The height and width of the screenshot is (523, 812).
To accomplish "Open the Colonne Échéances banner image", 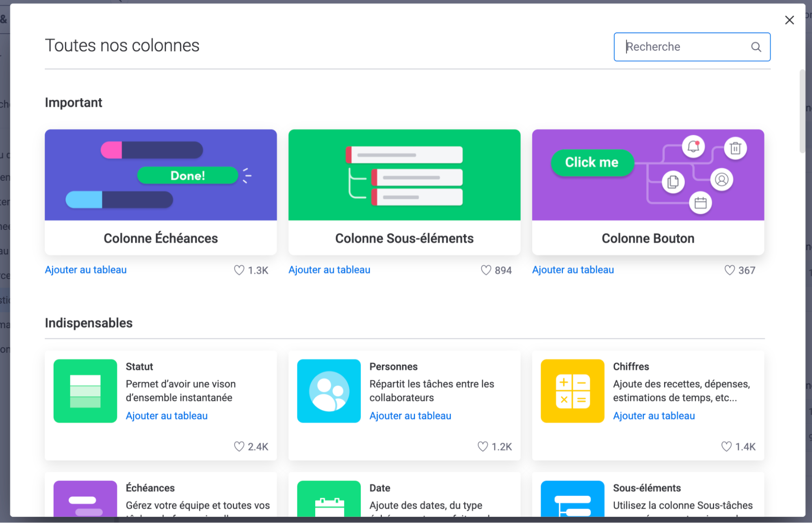I will [x=161, y=175].
